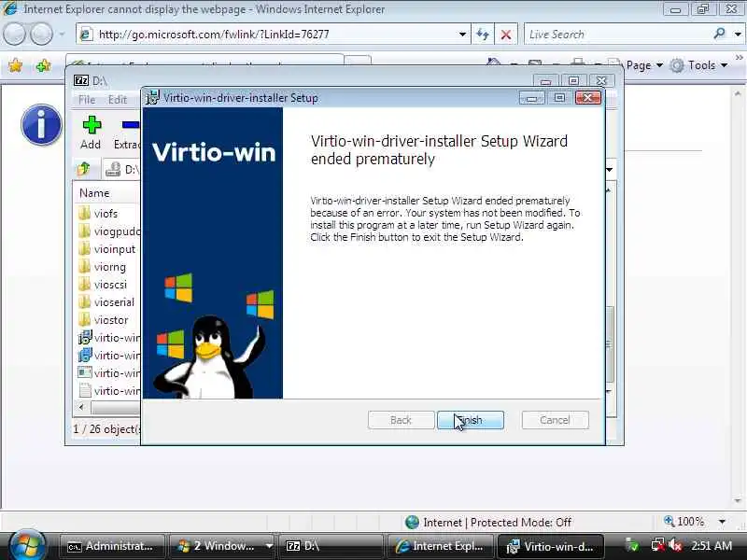Open the 7-Zip Edit menu

(118, 100)
